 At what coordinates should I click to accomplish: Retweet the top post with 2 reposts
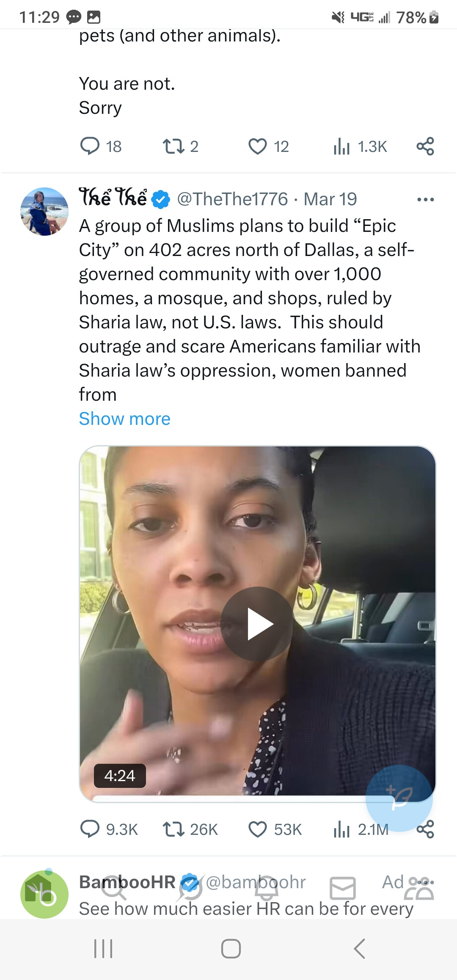tap(173, 146)
